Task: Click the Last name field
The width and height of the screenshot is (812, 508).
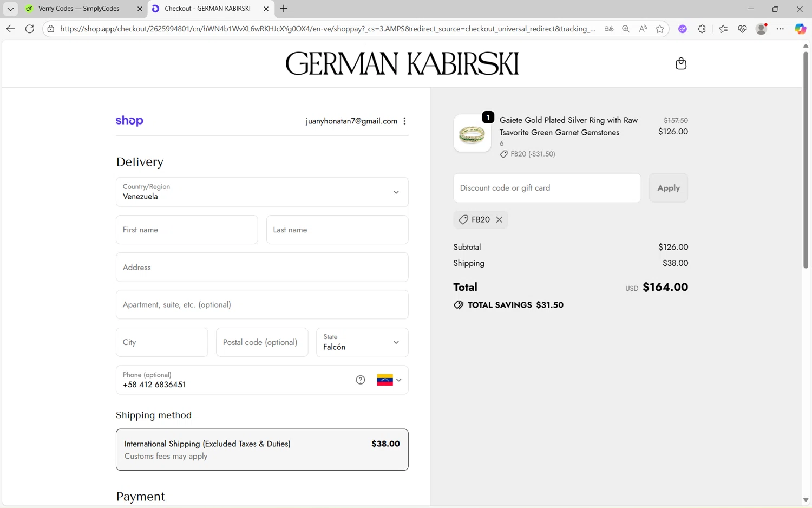Action: click(337, 230)
